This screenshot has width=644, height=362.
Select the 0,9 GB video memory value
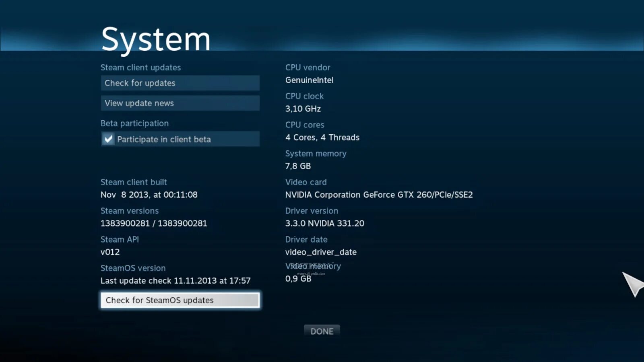(x=298, y=278)
